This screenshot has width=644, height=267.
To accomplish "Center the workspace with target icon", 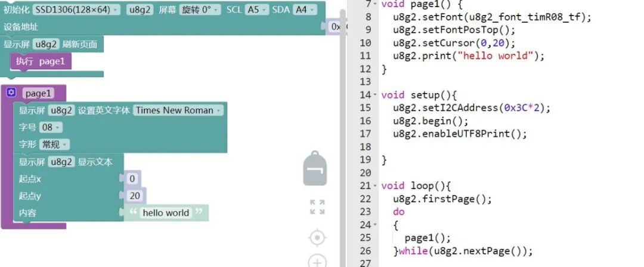I will (317, 238).
